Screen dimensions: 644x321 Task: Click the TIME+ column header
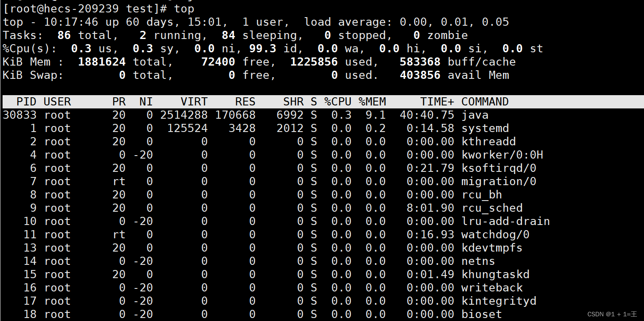[437, 102]
